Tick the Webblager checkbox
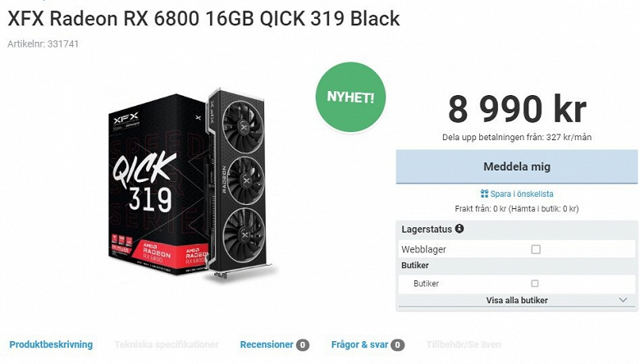The image size is (640, 364). click(536, 249)
